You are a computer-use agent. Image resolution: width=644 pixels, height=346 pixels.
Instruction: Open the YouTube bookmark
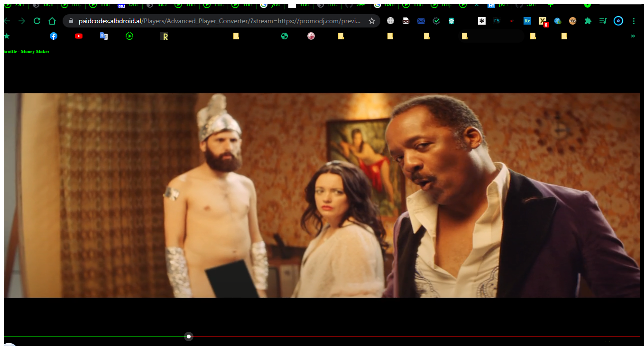pos(79,36)
